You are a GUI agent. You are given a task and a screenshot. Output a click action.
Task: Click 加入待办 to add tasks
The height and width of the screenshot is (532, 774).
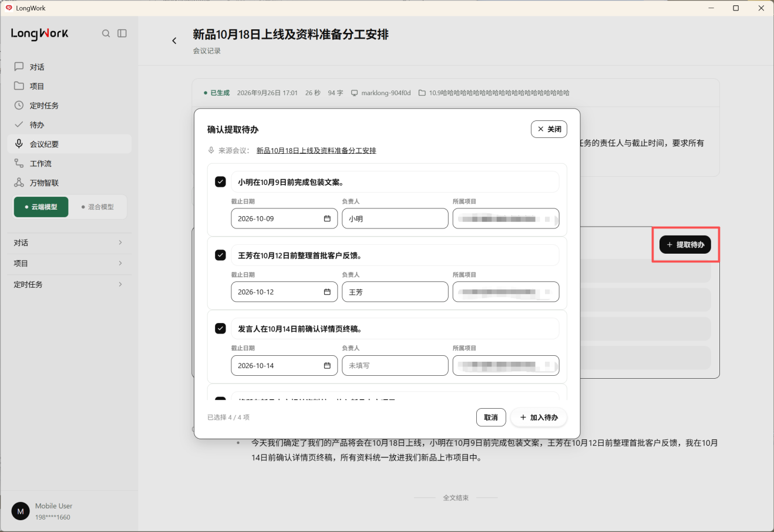[x=539, y=417]
